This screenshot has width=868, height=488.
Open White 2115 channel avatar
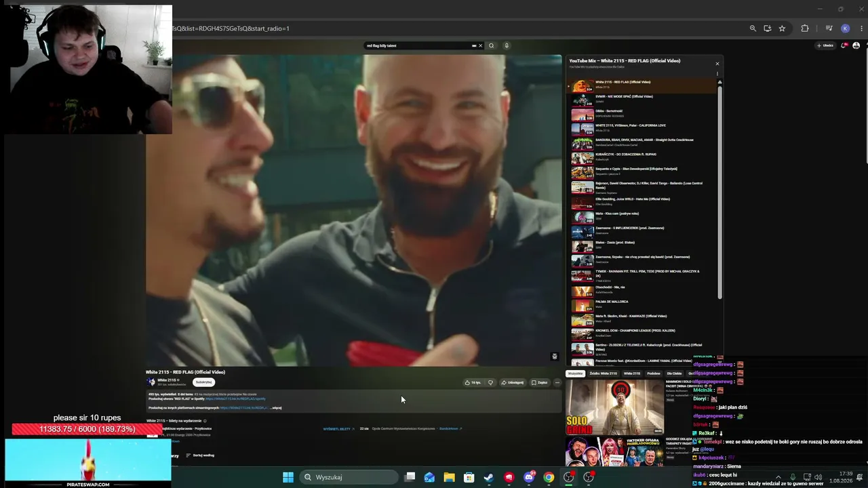(151, 382)
